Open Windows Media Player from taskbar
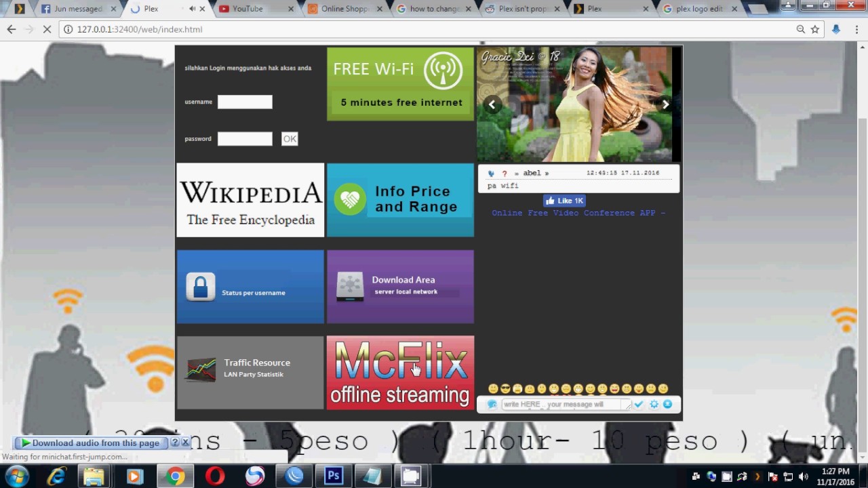 134,476
